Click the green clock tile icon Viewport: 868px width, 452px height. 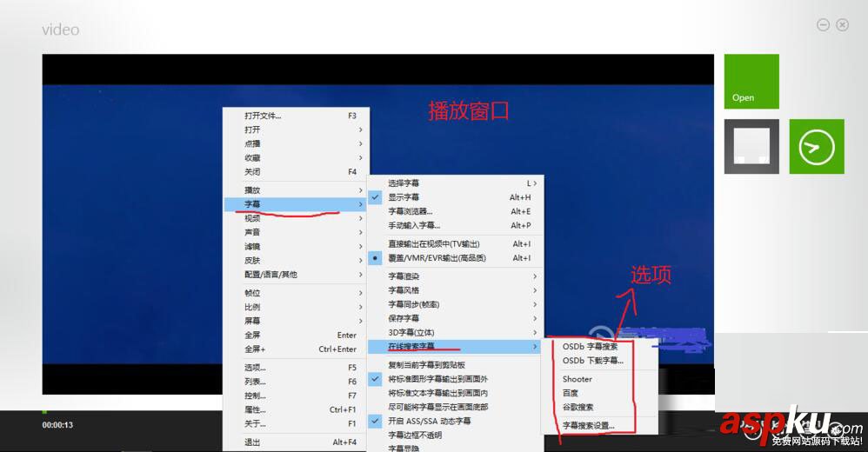[x=817, y=146]
